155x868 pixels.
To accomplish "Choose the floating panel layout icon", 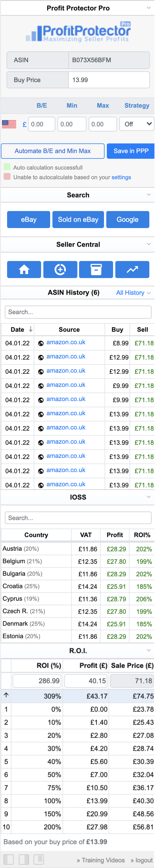I will [x=39, y=859].
